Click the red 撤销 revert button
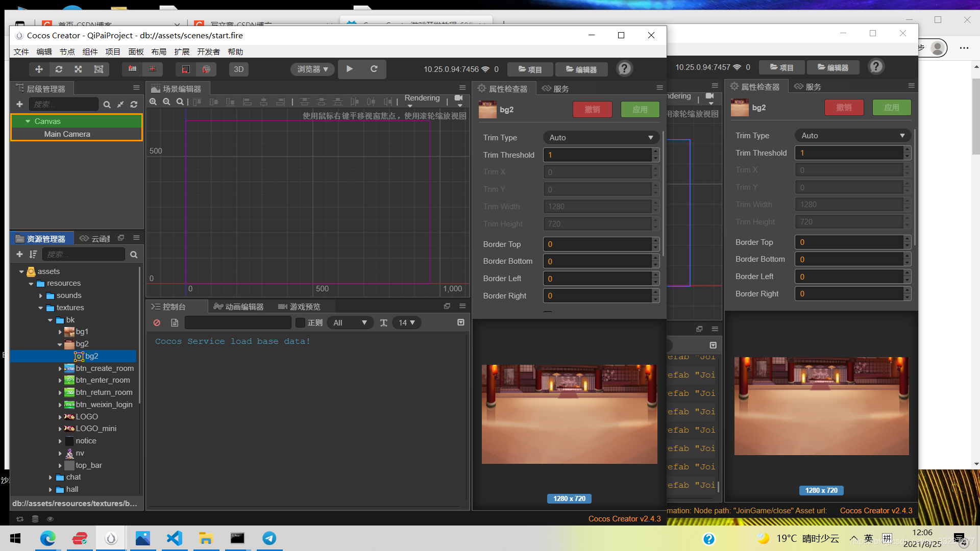The width and height of the screenshot is (980, 551). click(x=592, y=110)
